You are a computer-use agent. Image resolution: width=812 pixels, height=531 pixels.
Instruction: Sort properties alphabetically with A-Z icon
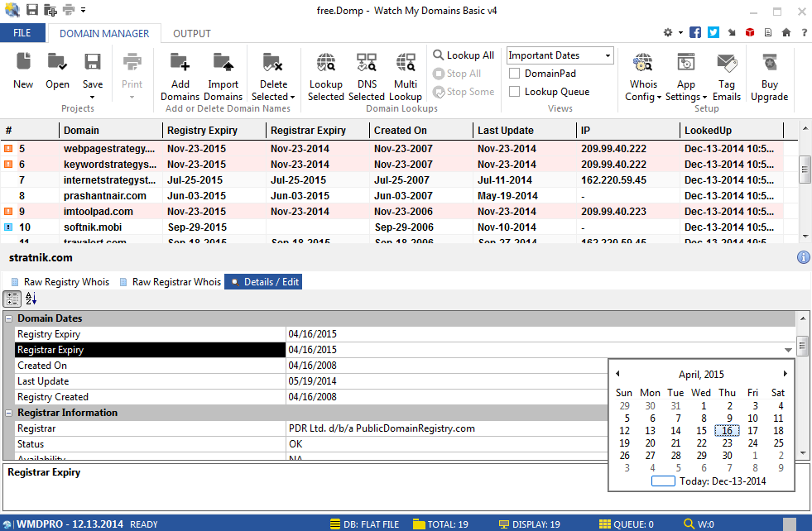[31, 299]
